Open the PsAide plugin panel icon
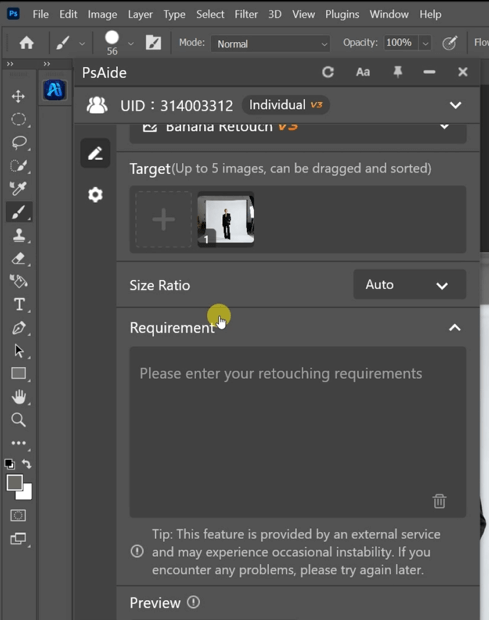 click(55, 90)
